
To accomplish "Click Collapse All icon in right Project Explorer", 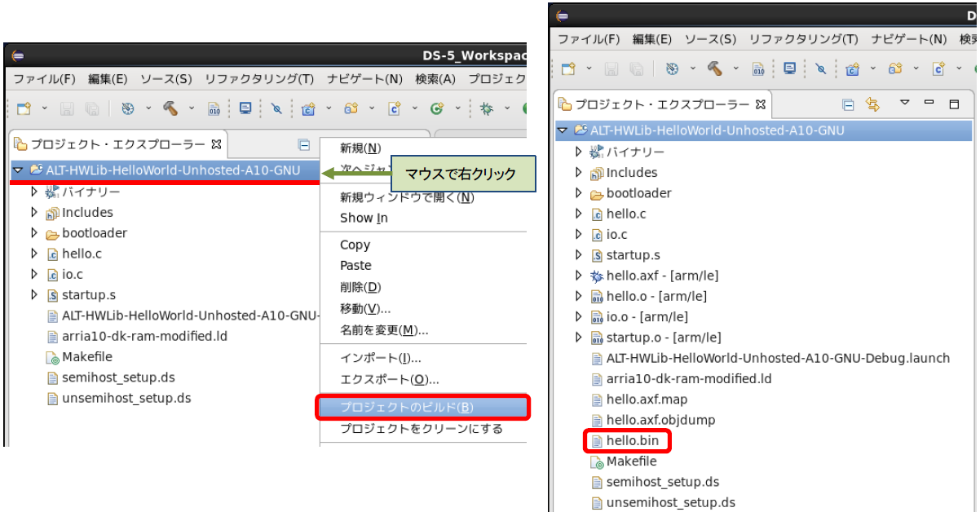I will click(x=848, y=104).
